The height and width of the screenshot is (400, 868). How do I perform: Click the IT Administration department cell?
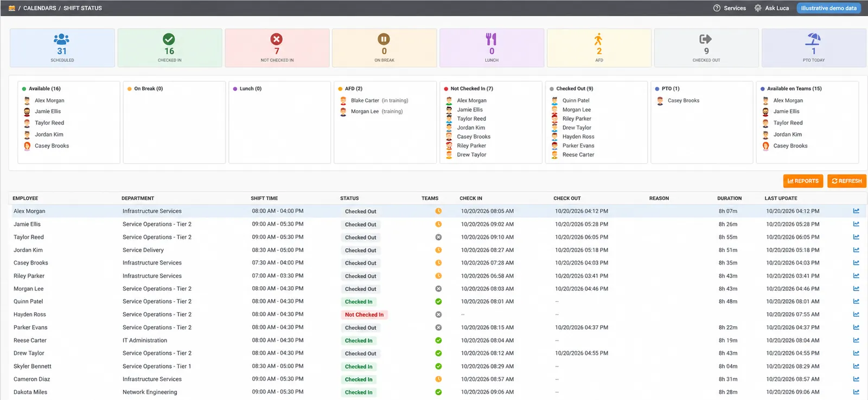click(145, 340)
